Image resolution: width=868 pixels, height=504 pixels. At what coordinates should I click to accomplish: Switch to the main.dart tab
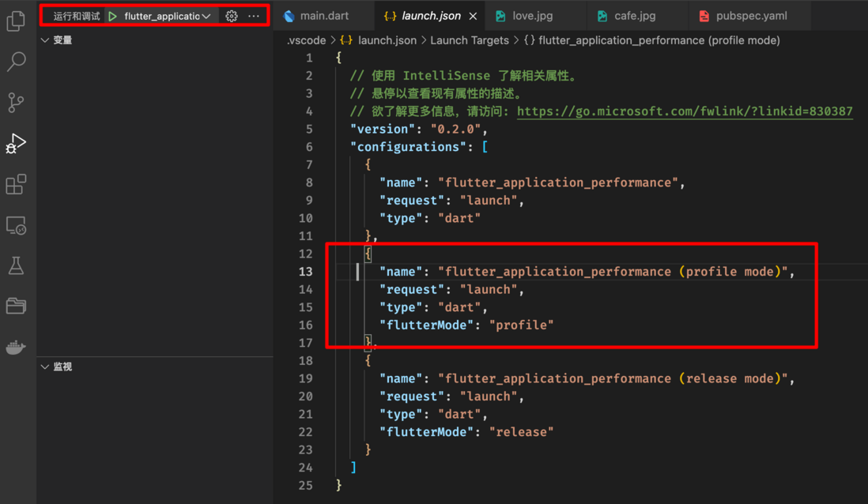323,16
